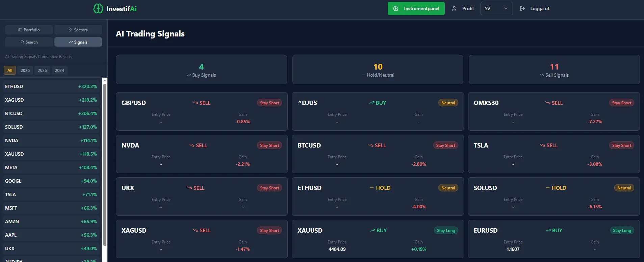644x262 pixels.
Task: Click OMXS30 gain value -7.27%
Action: pyautogui.click(x=595, y=122)
